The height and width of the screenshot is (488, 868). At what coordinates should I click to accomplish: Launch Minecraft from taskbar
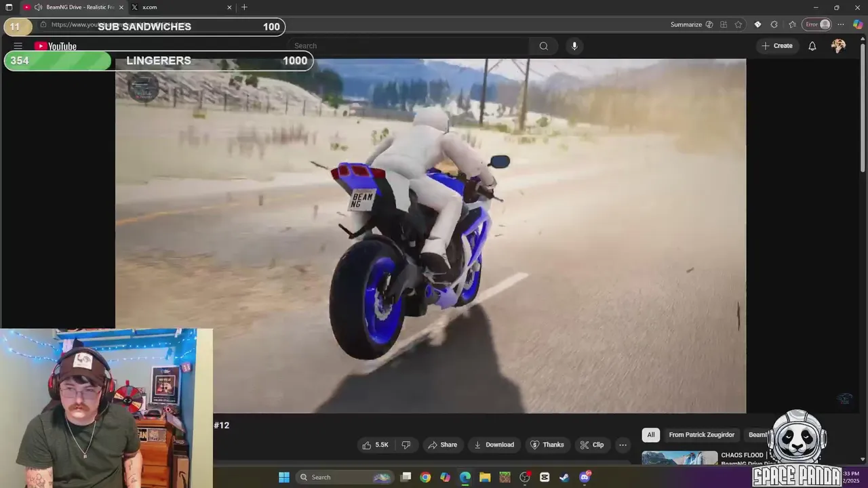pyautogui.click(x=505, y=477)
